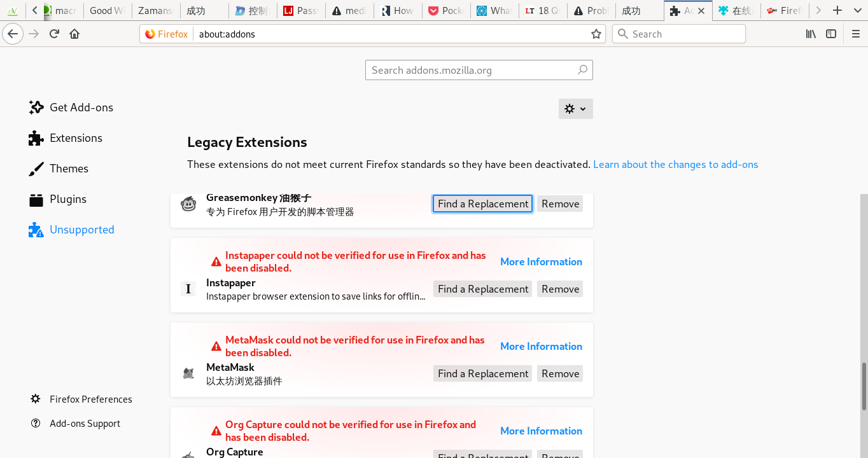The height and width of the screenshot is (458, 868).
Task: Find a Replacement for MetaMask
Action: [x=483, y=373]
